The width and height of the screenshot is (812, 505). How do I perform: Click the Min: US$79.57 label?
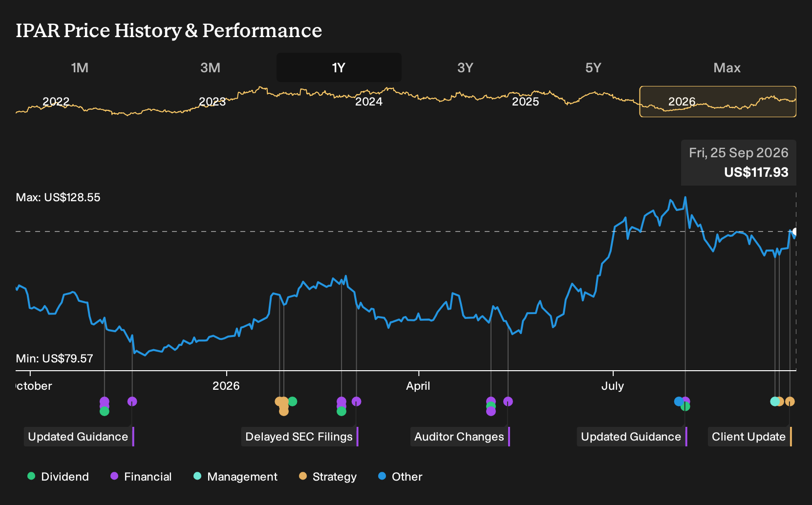click(x=54, y=358)
